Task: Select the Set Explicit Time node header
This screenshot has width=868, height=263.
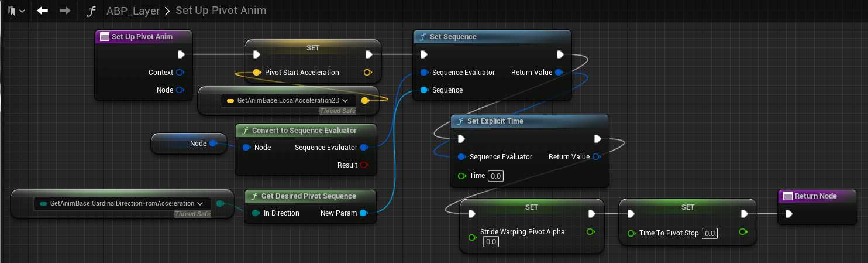Action: coord(529,121)
